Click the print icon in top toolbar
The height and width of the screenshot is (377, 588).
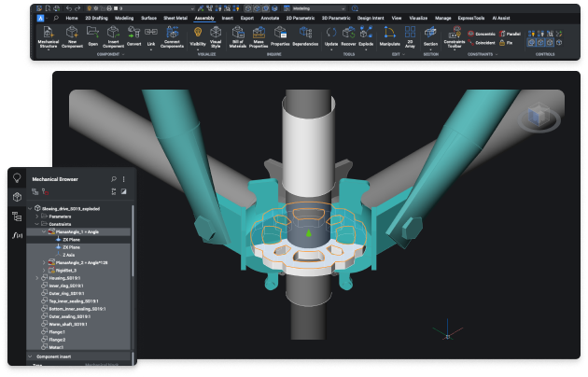pos(109,8)
